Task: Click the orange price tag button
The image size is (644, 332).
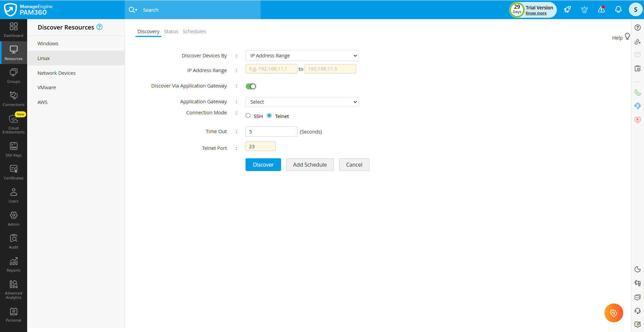Action: 614,313
